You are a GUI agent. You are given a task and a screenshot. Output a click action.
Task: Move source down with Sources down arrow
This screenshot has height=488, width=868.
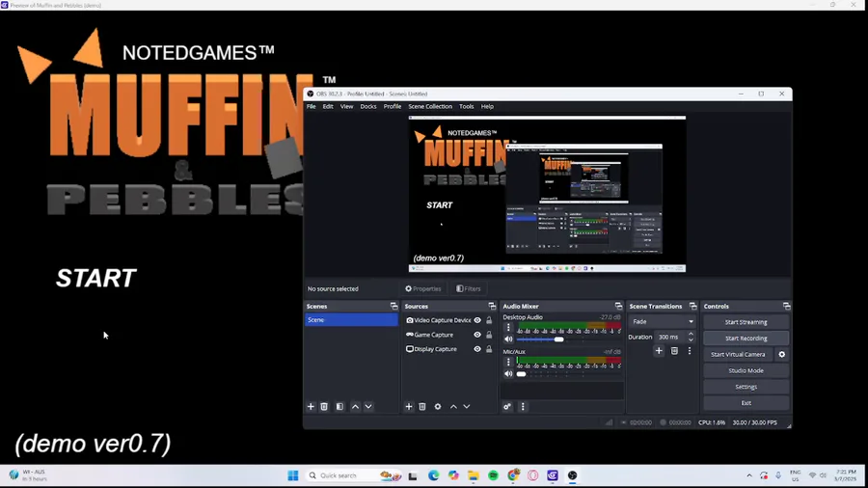click(467, 407)
